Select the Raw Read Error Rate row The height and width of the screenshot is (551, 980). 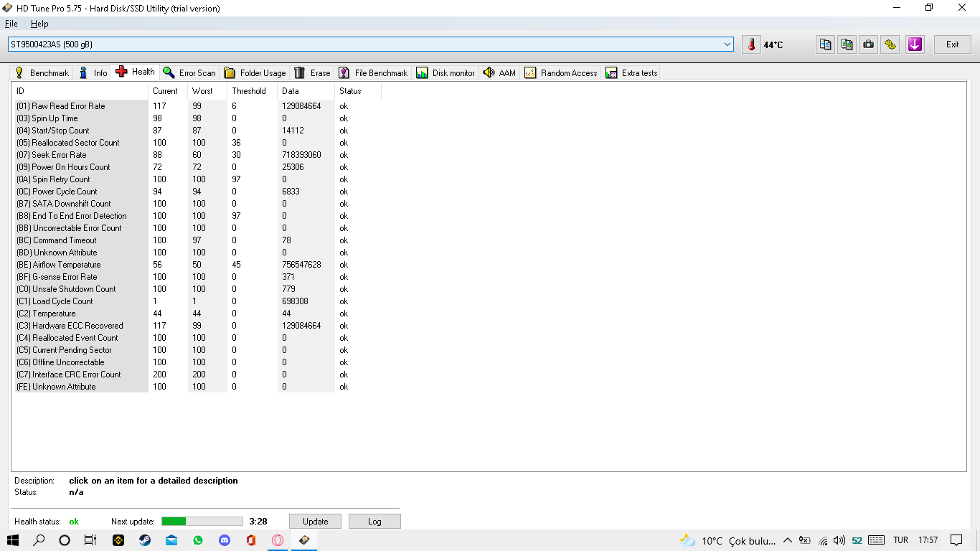[197, 106]
